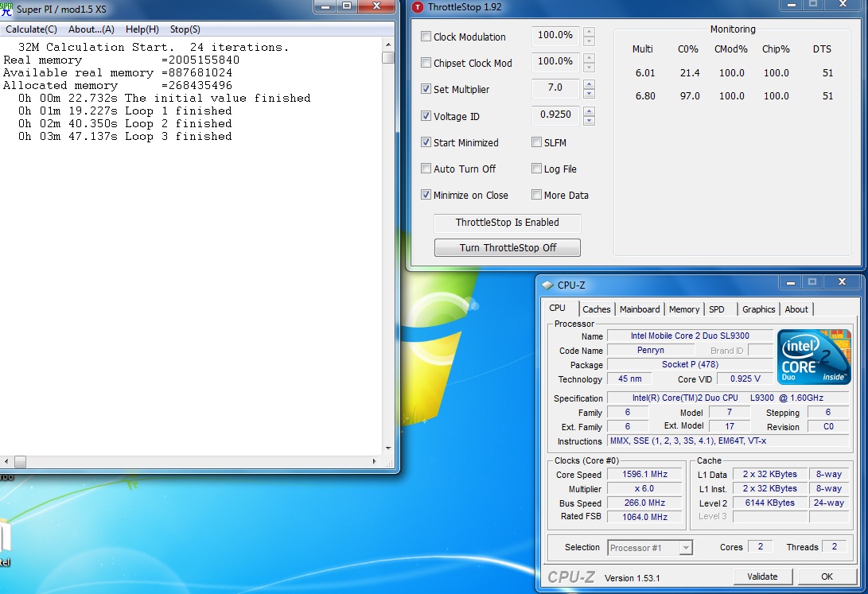Click the Super PI vertical scroll up arrow

pyautogui.click(x=388, y=45)
